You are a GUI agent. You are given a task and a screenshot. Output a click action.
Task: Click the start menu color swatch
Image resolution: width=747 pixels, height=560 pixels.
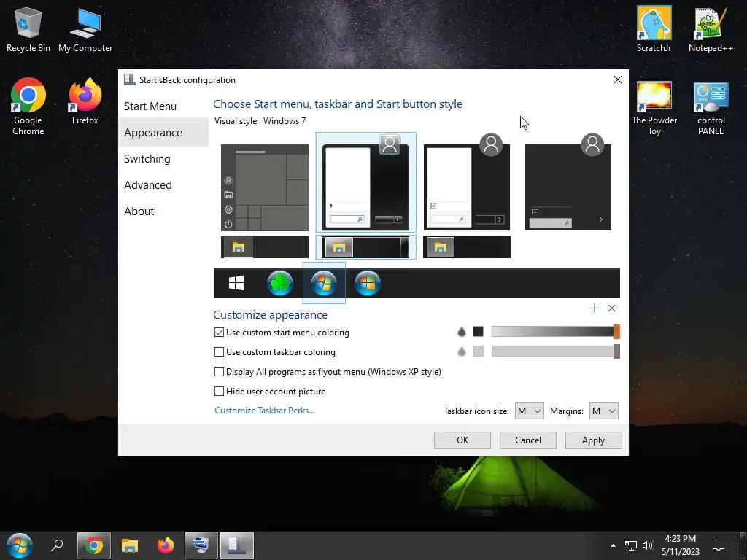coord(478,332)
